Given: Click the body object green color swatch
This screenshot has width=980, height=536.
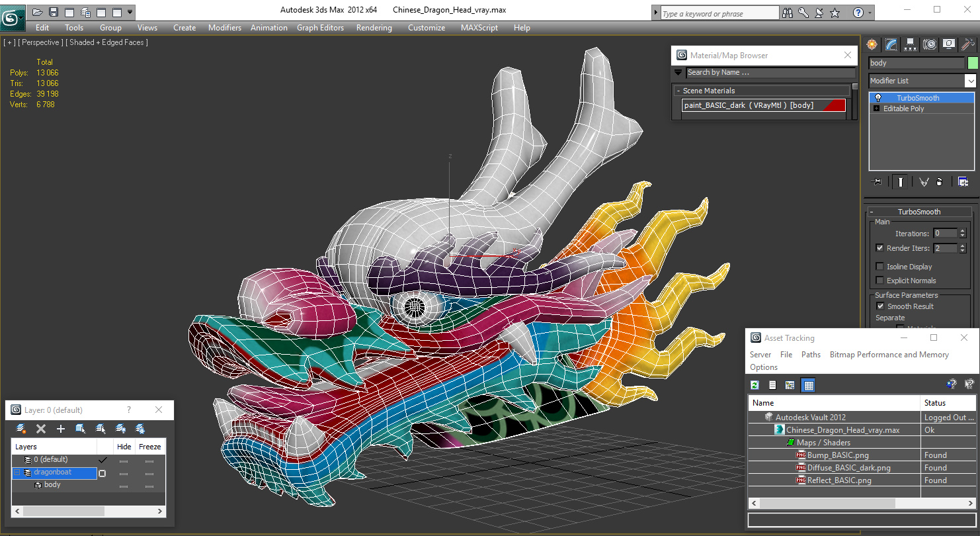Looking at the screenshot, I should pyautogui.click(x=973, y=63).
